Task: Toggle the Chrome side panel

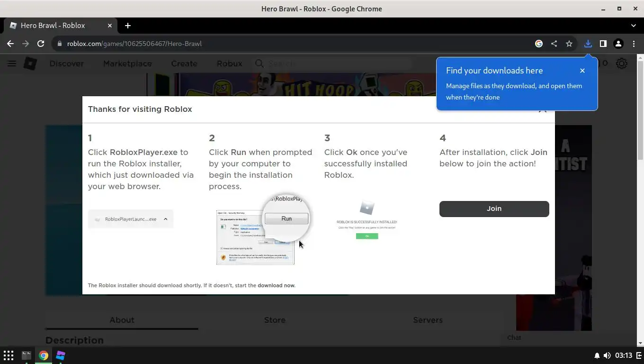Action: pyautogui.click(x=603, y=44)
